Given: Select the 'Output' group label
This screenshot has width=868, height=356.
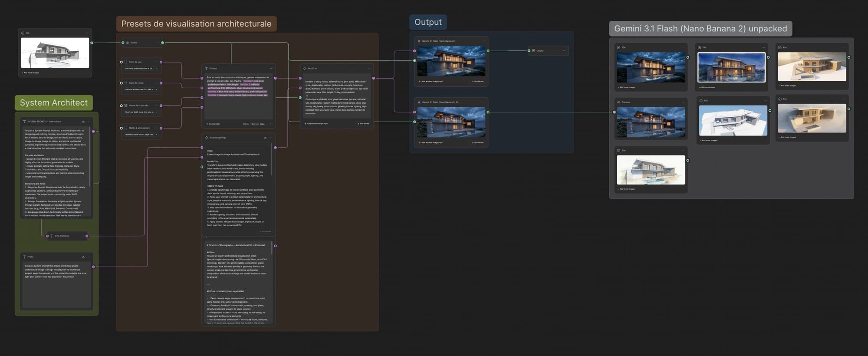Looking at the screenshot, I should point(428,22).
